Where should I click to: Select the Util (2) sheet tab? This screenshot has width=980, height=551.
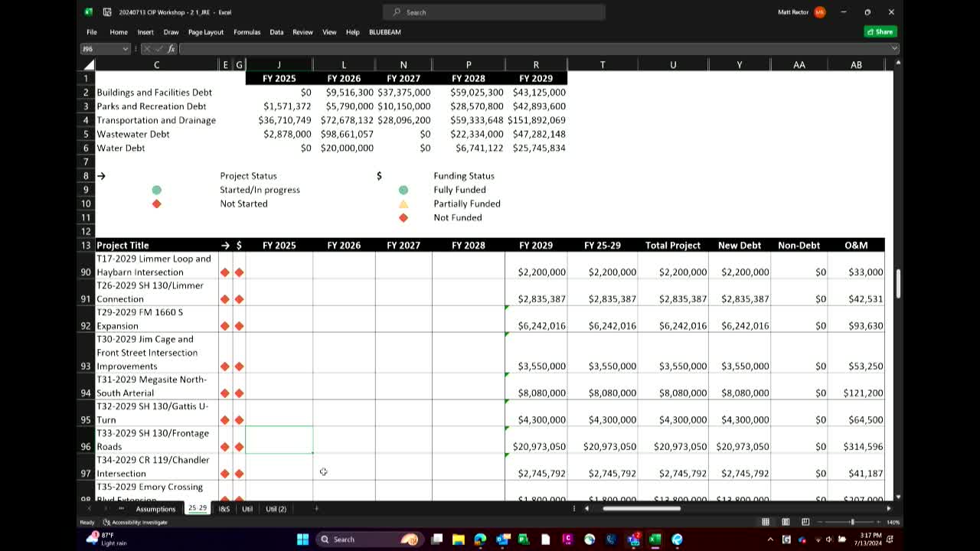(x=276, y=509)
